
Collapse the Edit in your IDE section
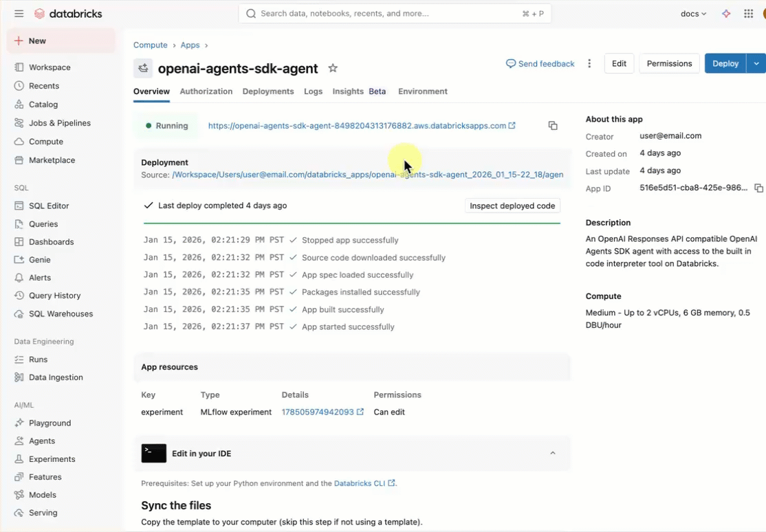[552, 453]
